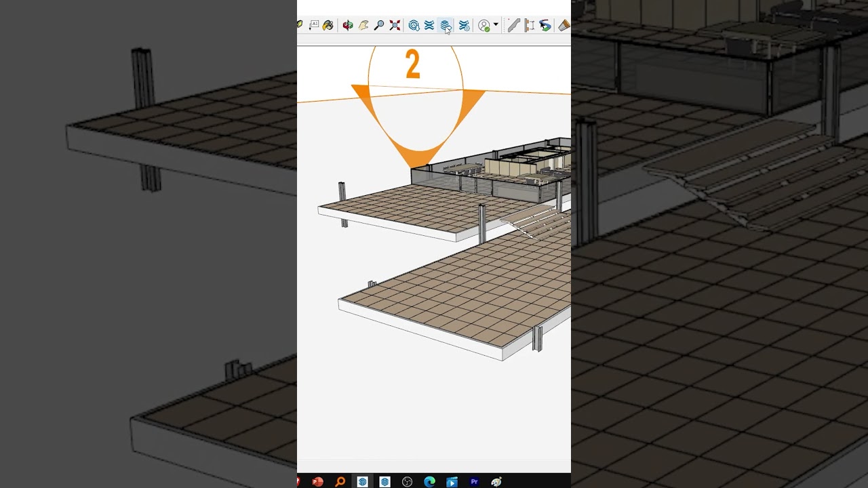
Task: Open the Movies & TV taskbar icon
Action: coord(452,482)
